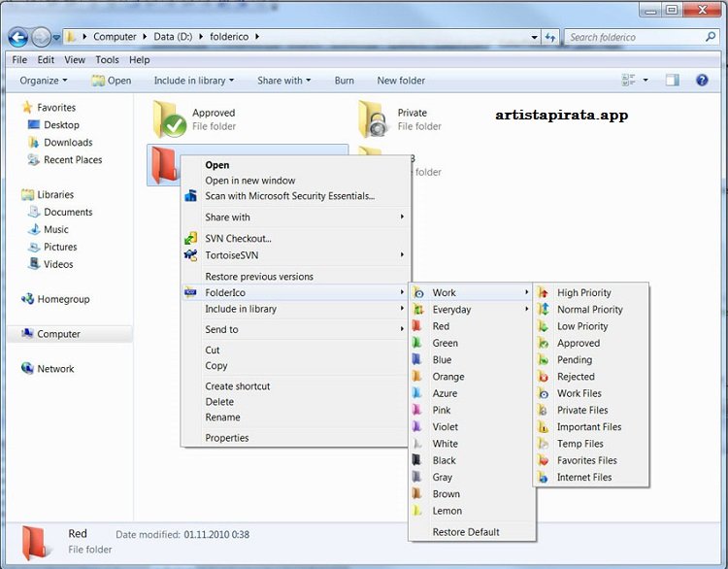The image size is (728, 569).
Task: Open the Tools menu
Action: (107, 60)
